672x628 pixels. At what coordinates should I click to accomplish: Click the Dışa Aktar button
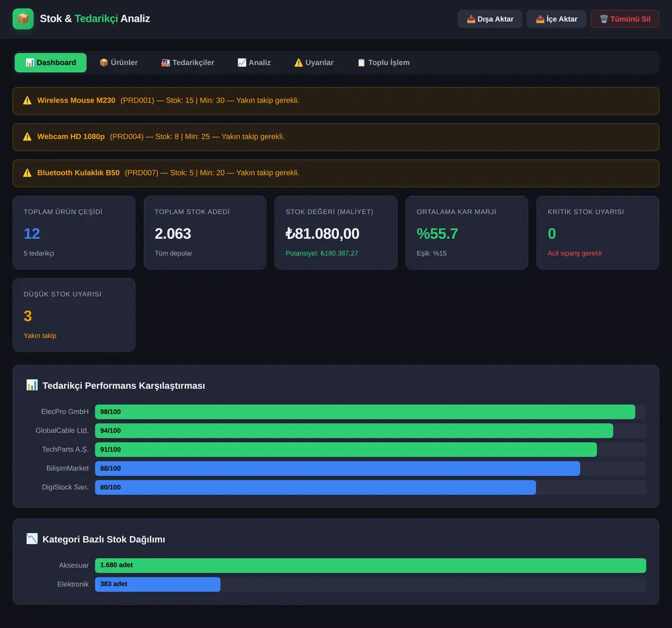click(490, 19)
